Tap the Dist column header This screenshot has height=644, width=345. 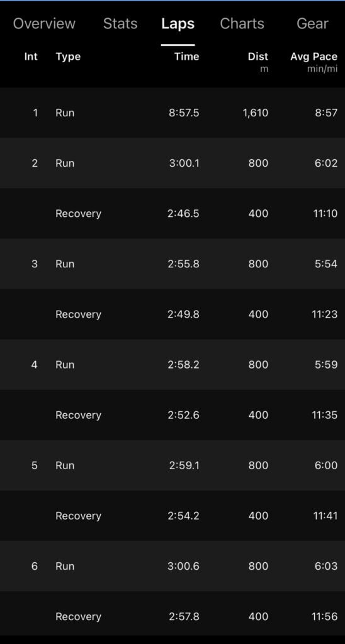coord(258,62)
